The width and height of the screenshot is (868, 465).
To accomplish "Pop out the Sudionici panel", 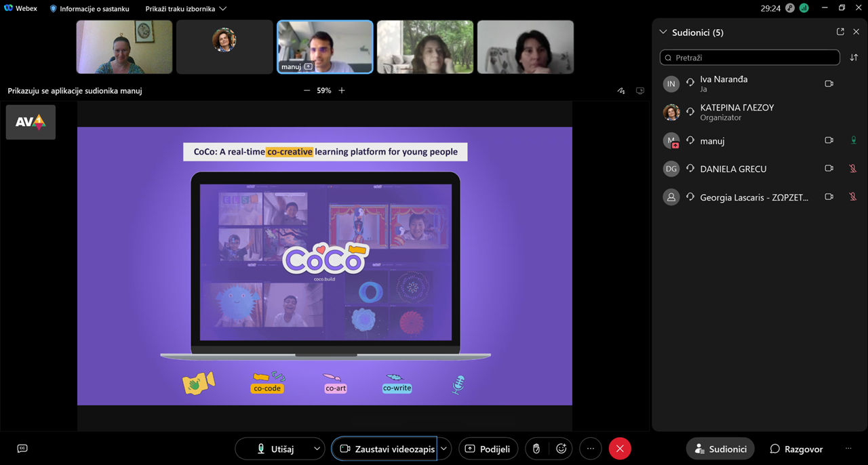I will tap(840, 32).
